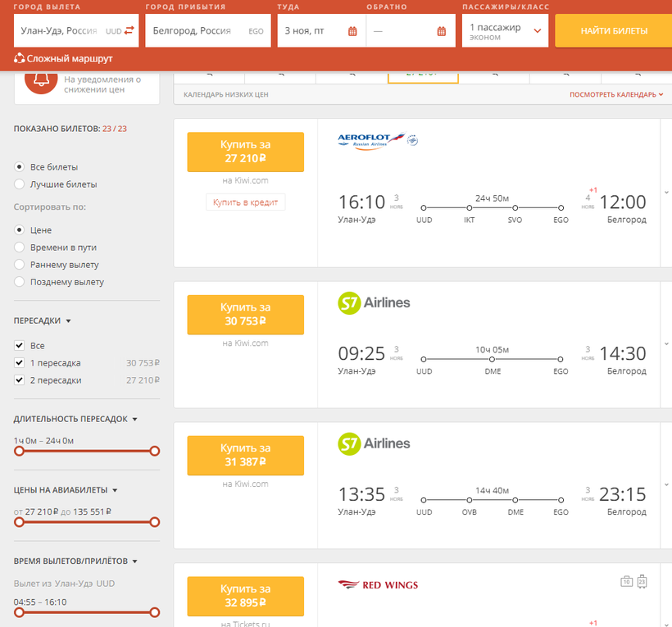Viewport: 672px width, 627px height.
Task: Select the 'Лучшие билеты' radio option
Action: (x=20, y=184)
